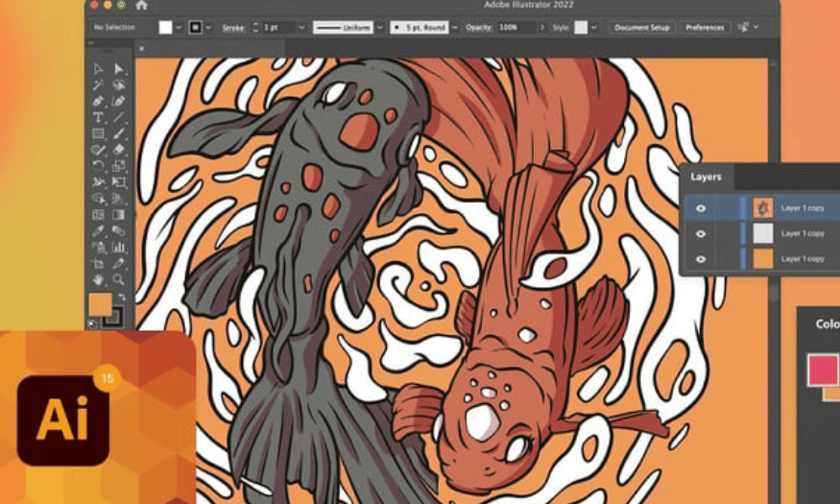The height and width of the screenshot is (504, 840).
Task: Select the Column Graph tool
Action: pos(118,247)
